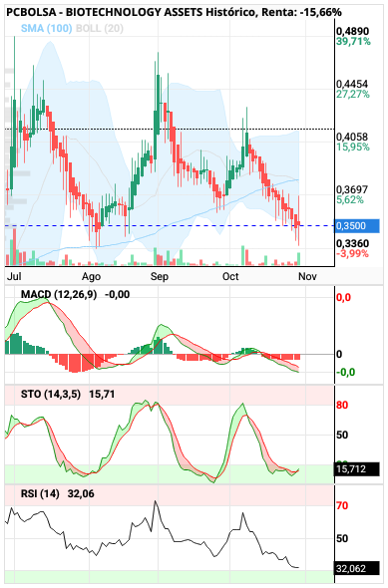Click the STO (14,3,5) indicator label
The height and width of the screenshot is (588, 388).
pyautogui.click(x=51, y=394)
